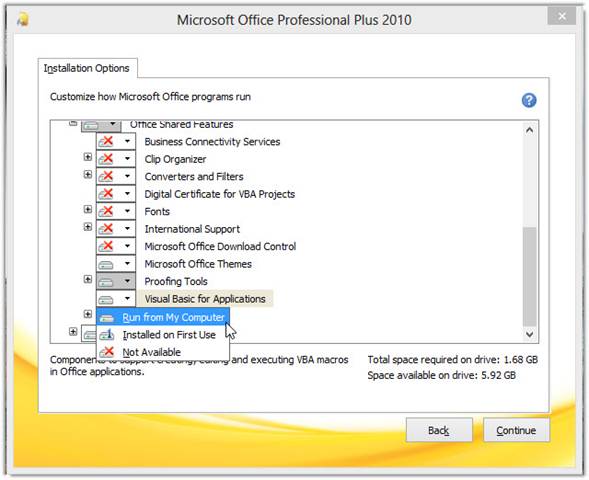Open install state dropdown for Converters and Filters
Viewport: 589px width, 480px height.
coord(116,176)
